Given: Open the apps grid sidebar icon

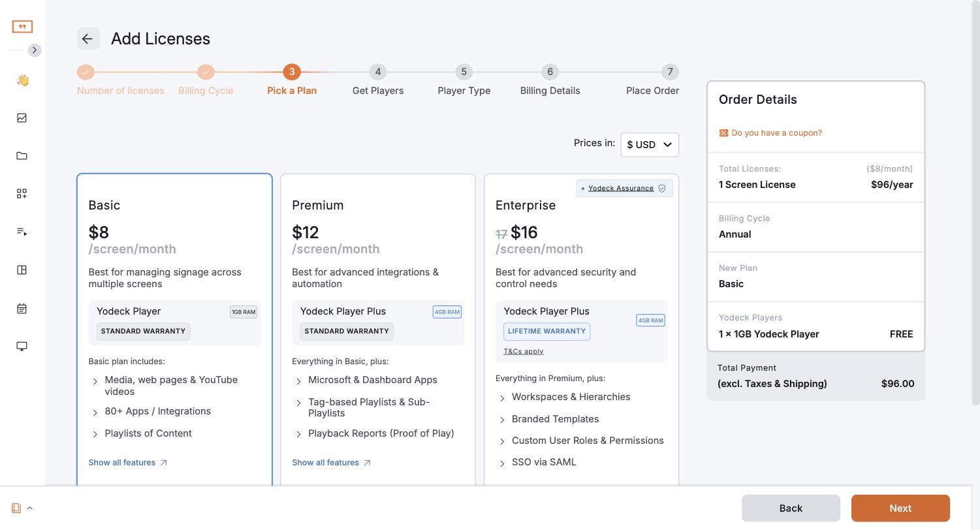Looking at the screenshot, I should (x=22, y=194).
